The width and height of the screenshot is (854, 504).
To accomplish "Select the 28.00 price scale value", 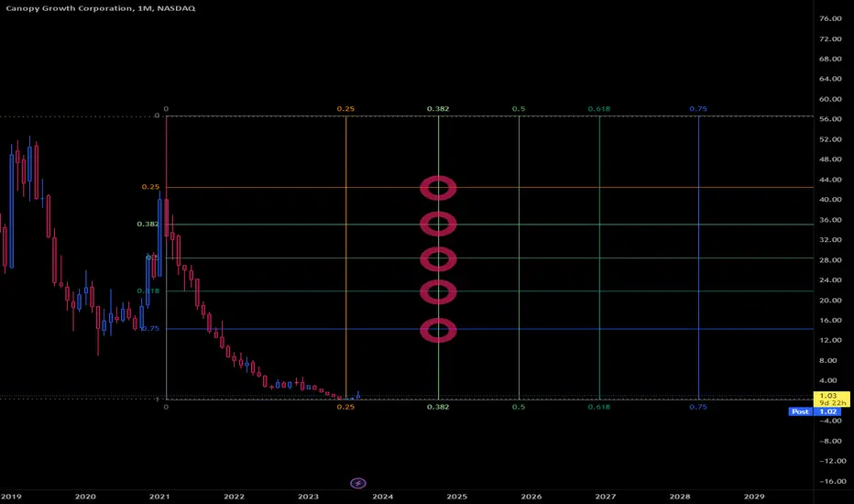I will [x=830, y=260].
